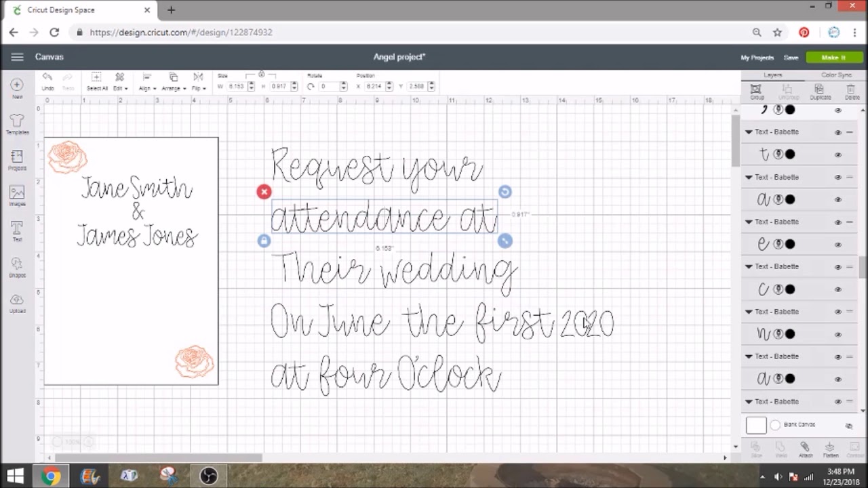Viewport: 868px width, 488px height.
Task: Collapse the Text - Babette group above the e layer
Action: pos(749,222)
